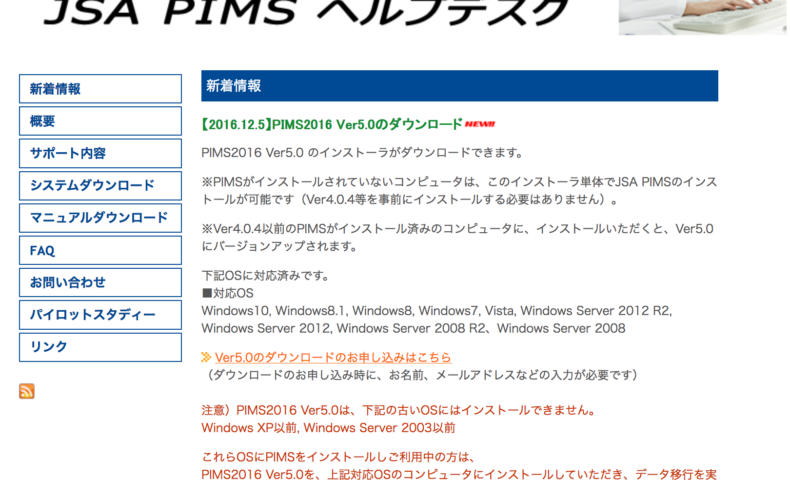
Task: Open パイロットスタディー menu item
Action: pos(100,315)
